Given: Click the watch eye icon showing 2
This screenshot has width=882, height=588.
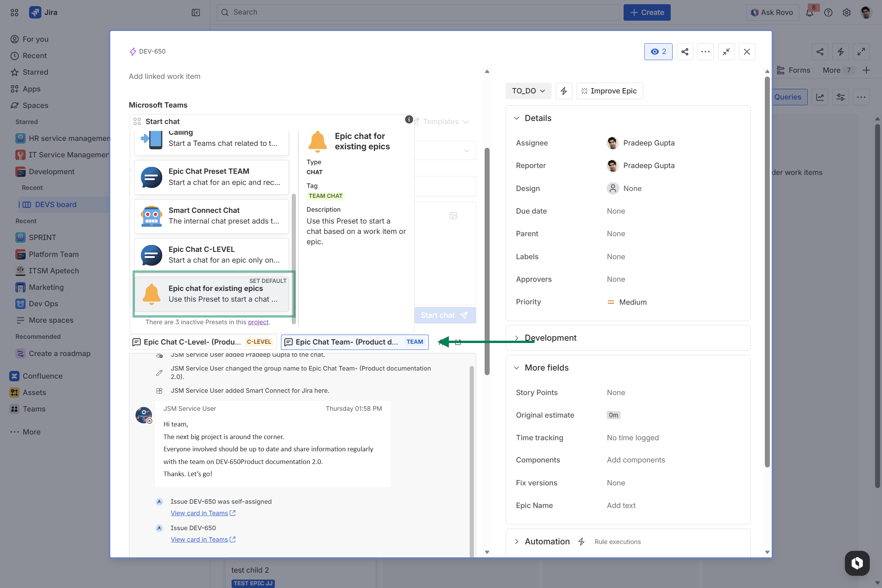Looking at the screenshot, I should (658, 52).
